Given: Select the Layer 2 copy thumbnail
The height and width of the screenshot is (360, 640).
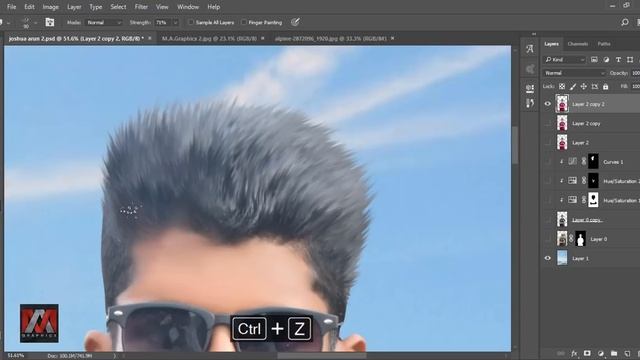Looking at the screenshot, I should point(562,123).
